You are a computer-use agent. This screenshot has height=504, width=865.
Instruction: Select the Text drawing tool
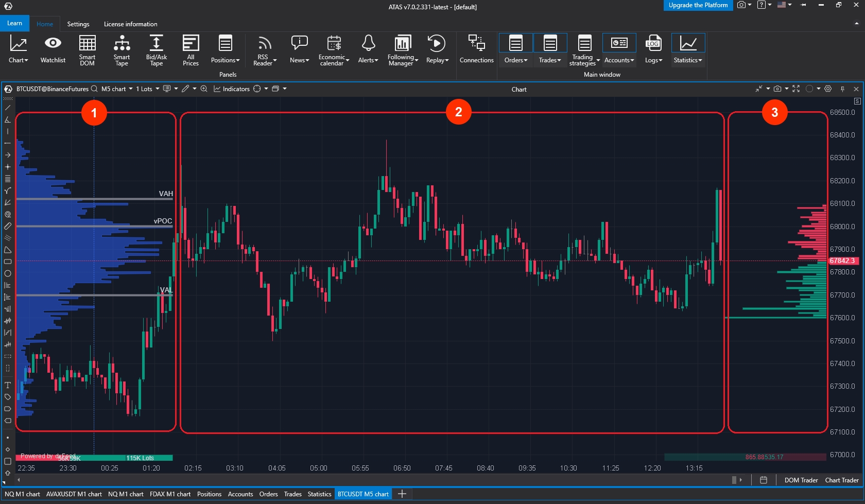point(8,385)
